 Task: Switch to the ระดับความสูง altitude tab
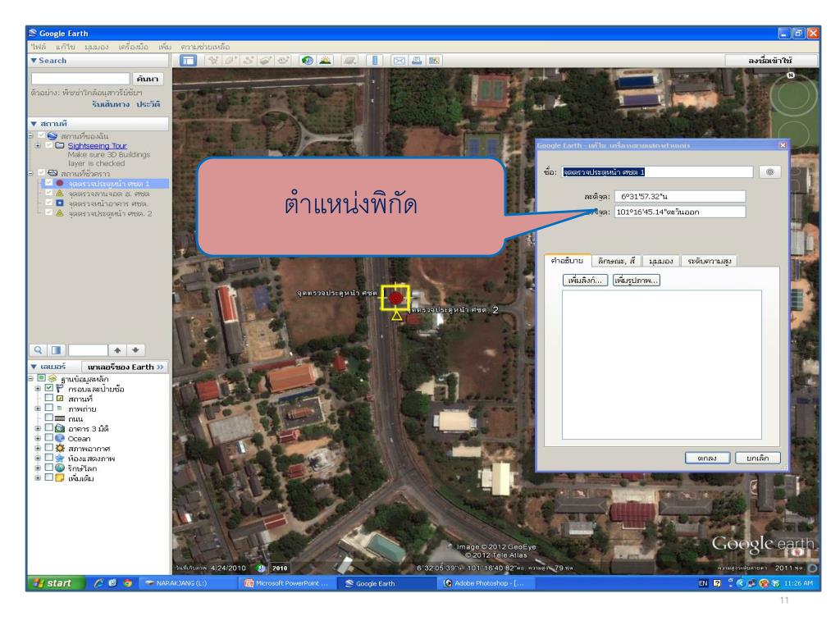(710, 261)
